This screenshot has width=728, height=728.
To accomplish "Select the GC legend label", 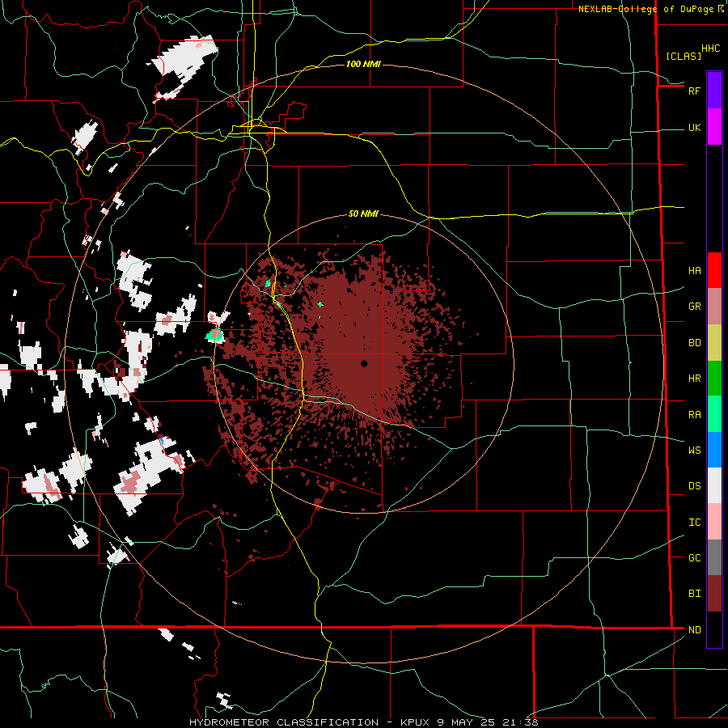I will [x=694, y=557].
